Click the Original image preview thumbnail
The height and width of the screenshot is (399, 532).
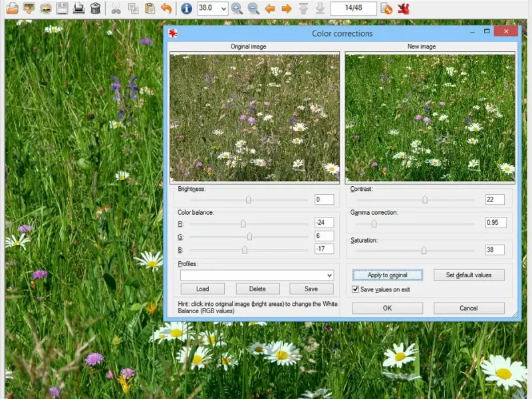pyautogui.click(x=255, y=118)
